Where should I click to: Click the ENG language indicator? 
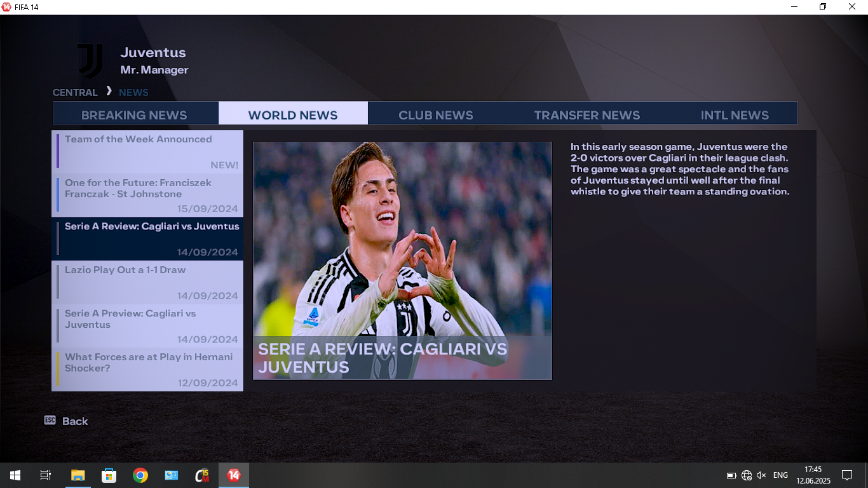point(780,475)
